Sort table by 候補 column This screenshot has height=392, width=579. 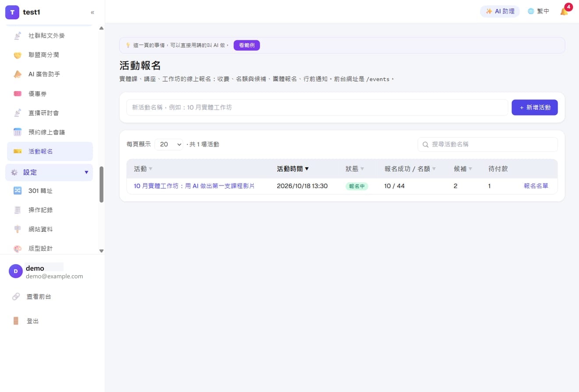pos(463,168)
